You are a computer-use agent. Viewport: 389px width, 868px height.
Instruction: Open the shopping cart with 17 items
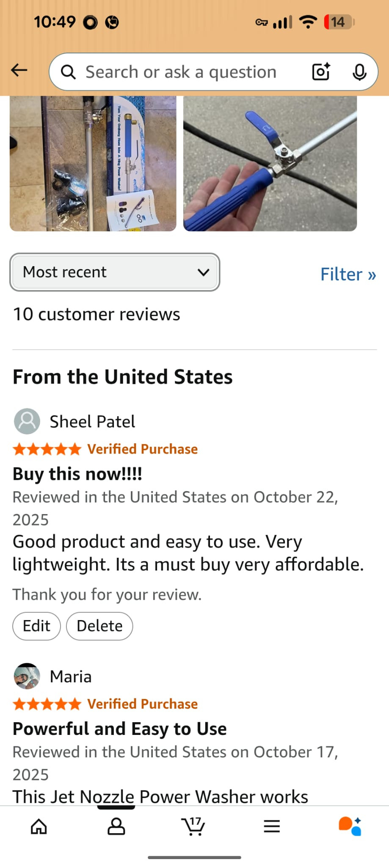tap(193, 826)
